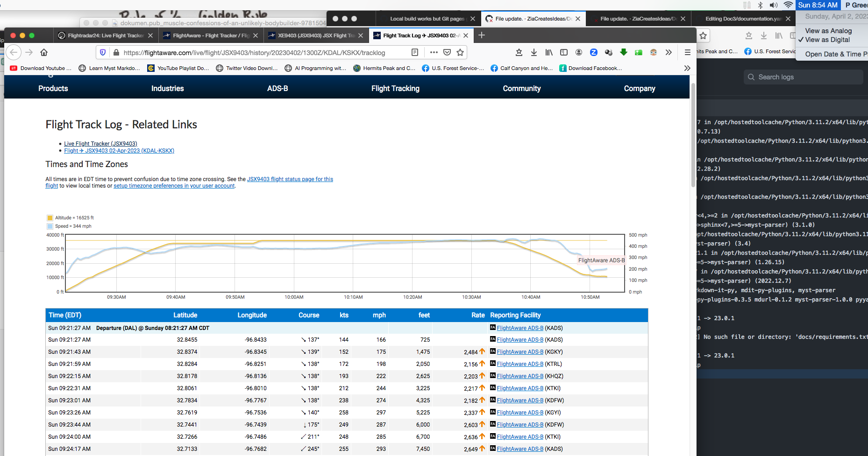Click the volume icon in menu bar

click(774, 5)
